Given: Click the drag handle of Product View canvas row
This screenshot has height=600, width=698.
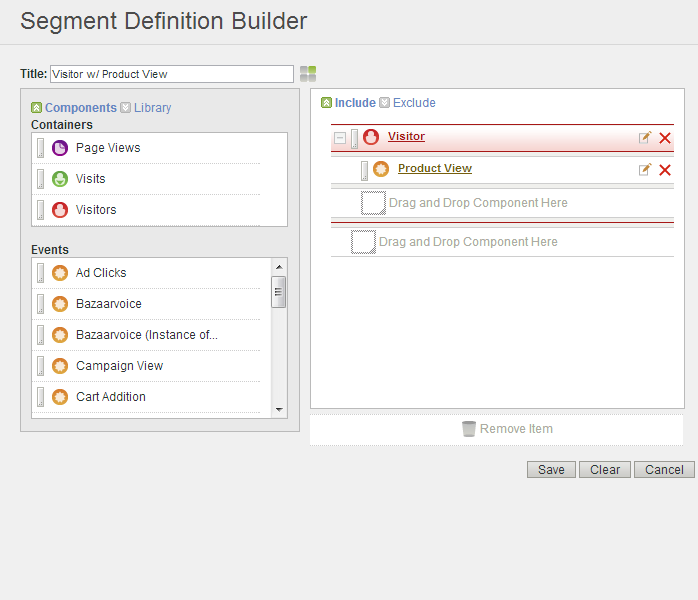Looking at the screenshot, I should pyautogui.click(x=364, y=170).
